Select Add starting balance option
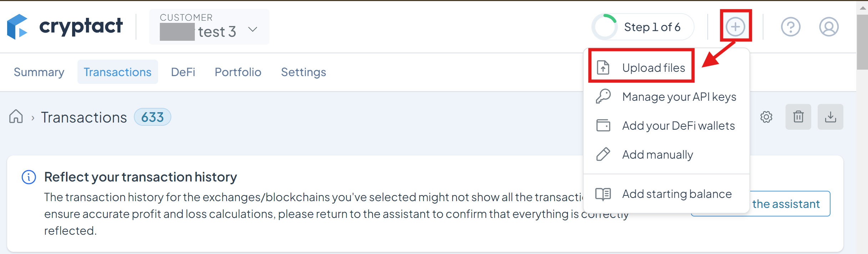This screenshot has height=254, width=868. (x=666, y=194)
